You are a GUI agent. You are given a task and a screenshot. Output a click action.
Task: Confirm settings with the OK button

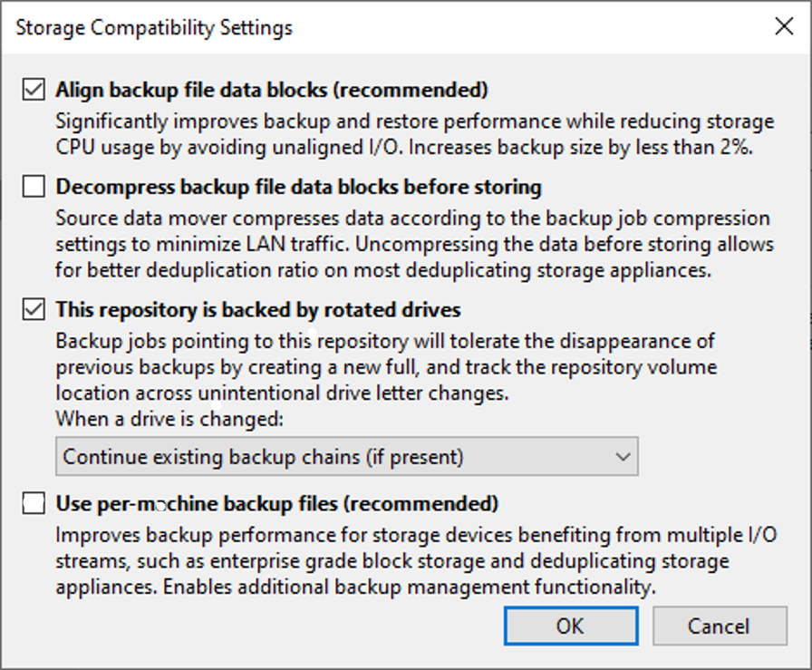[571, 626]
